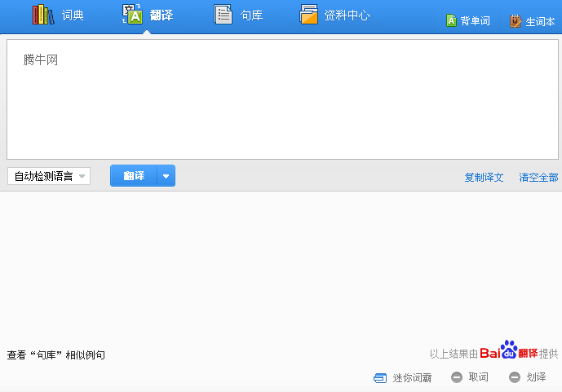Click the blue 迷你词霸 window icon

pyautogui.click(x=380, y=378)
